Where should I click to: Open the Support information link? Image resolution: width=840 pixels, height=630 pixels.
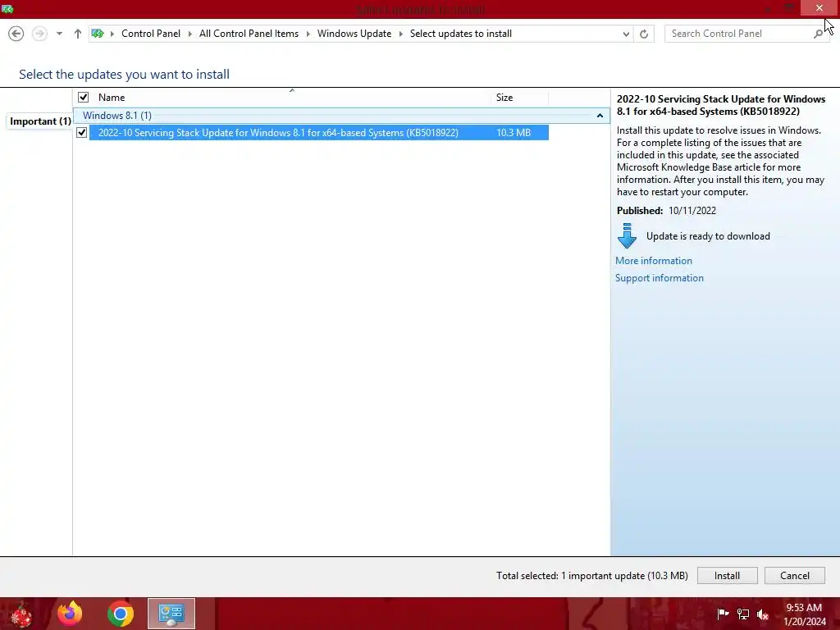click(659, 278)
